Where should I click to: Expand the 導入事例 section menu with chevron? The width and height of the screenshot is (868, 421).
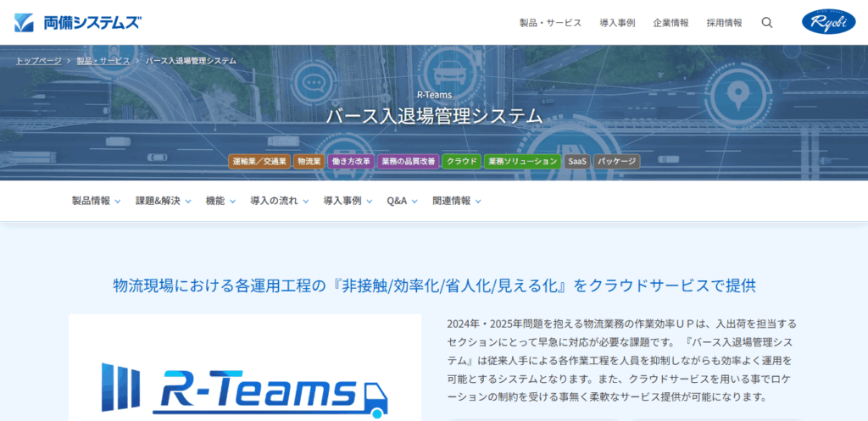coord(348,201)
